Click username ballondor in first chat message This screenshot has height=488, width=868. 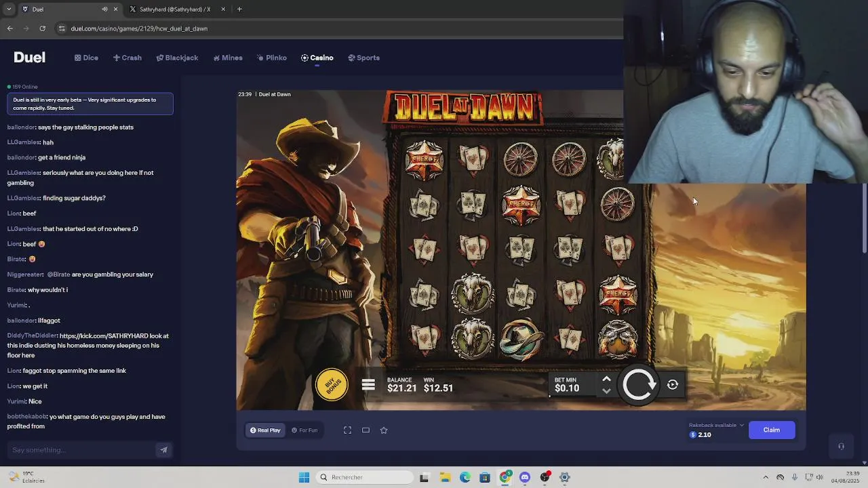click(x=21, y=127)
